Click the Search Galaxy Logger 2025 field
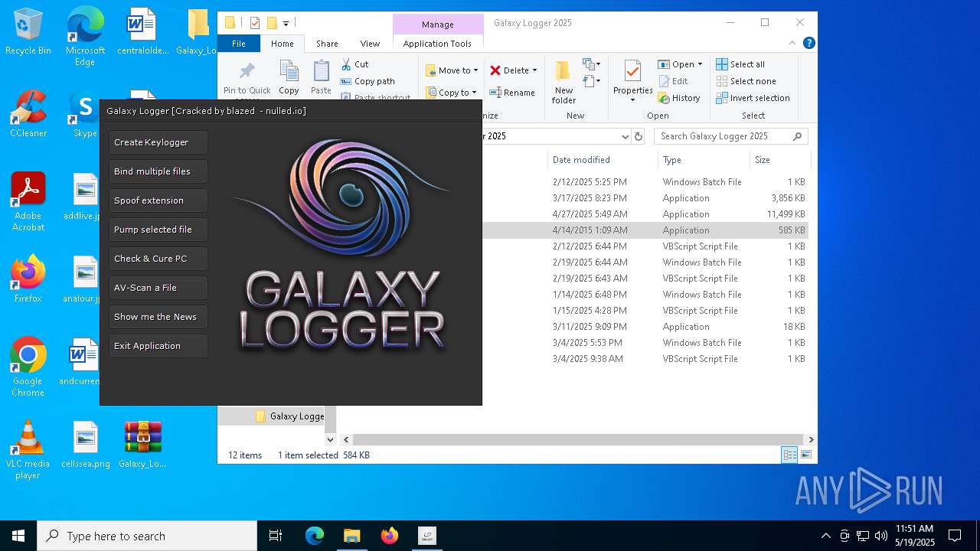The width and height of the screenshot is (980, 551). coord(730,136)
